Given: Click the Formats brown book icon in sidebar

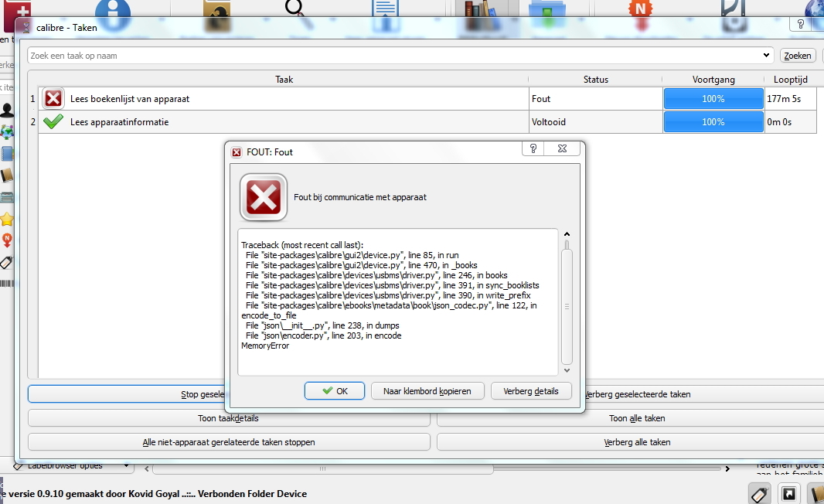Looking at the screenshot, I should point(6,175).
